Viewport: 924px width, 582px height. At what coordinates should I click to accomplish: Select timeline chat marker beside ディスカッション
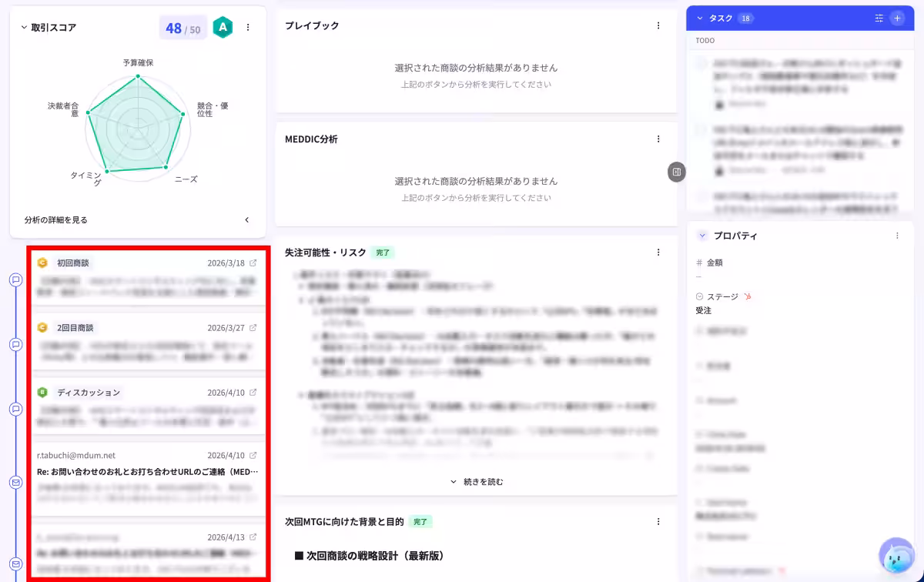coord(15,409)
